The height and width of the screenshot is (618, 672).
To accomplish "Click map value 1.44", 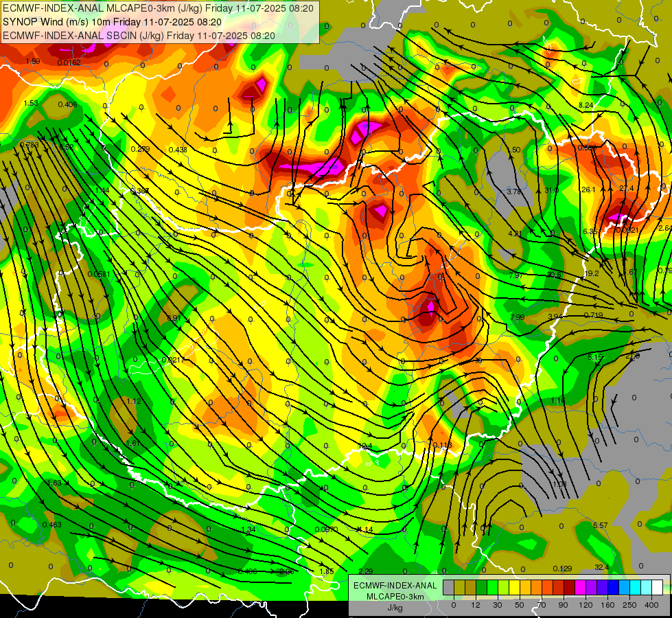I will pos(102,190).
